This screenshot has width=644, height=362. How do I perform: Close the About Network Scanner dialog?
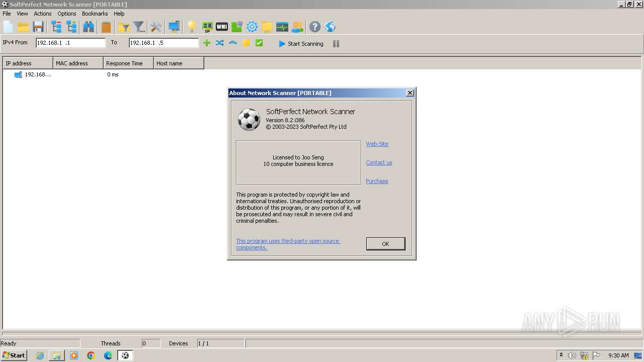(410, 93)
